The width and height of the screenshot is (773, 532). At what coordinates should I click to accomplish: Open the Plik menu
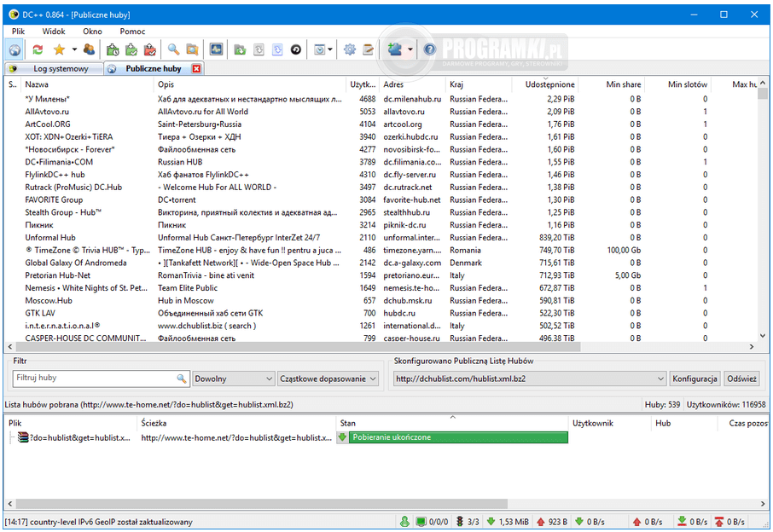pos(18,31)
